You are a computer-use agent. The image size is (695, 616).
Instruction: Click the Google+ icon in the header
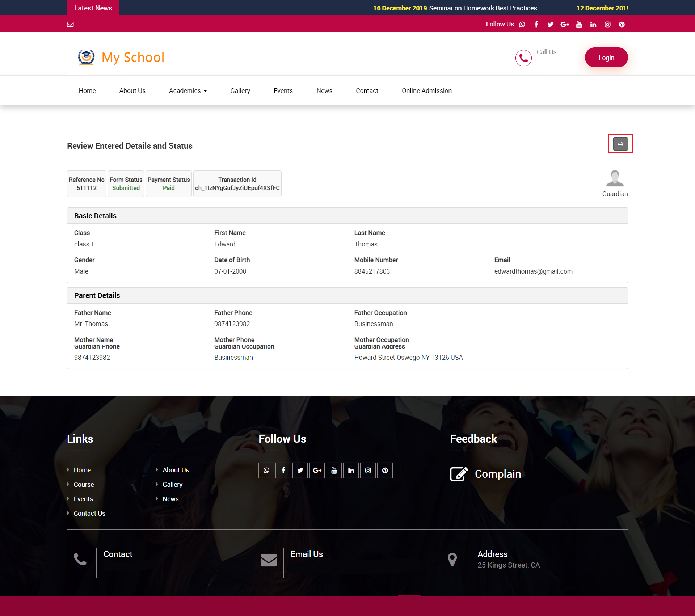pos(565,24)
